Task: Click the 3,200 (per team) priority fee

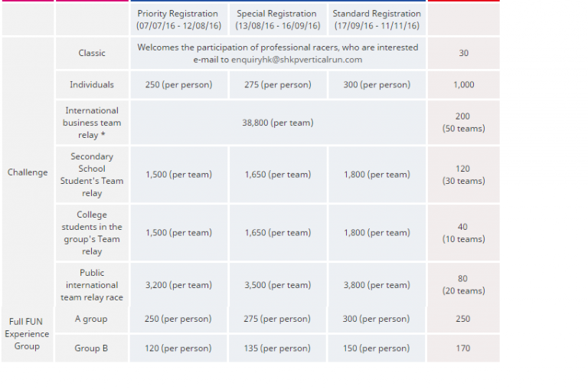Action: (178, 285)
